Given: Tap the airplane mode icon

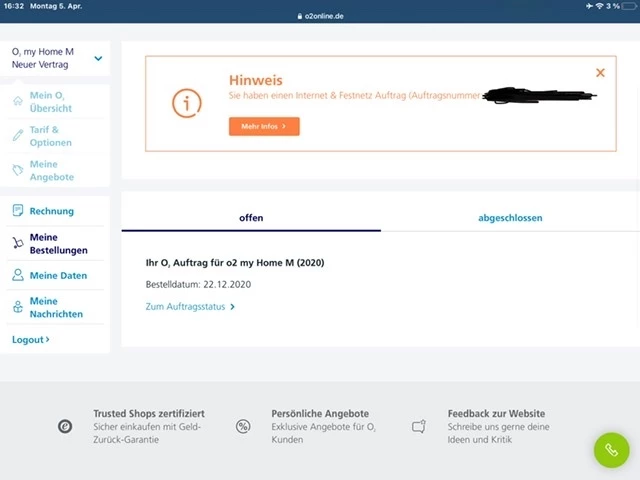Looking at the screenshot, I should click(589, 6).
